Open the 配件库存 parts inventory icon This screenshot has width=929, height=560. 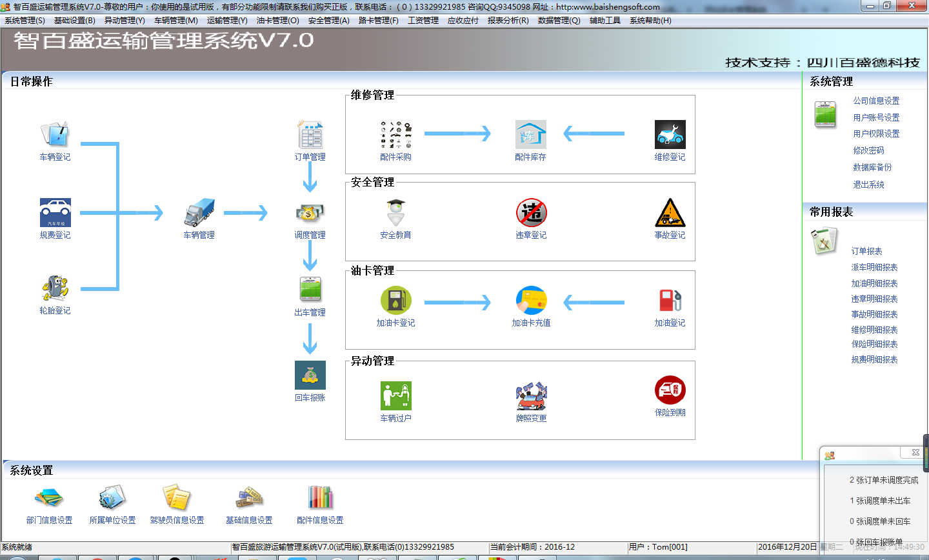tap(531, 134)
